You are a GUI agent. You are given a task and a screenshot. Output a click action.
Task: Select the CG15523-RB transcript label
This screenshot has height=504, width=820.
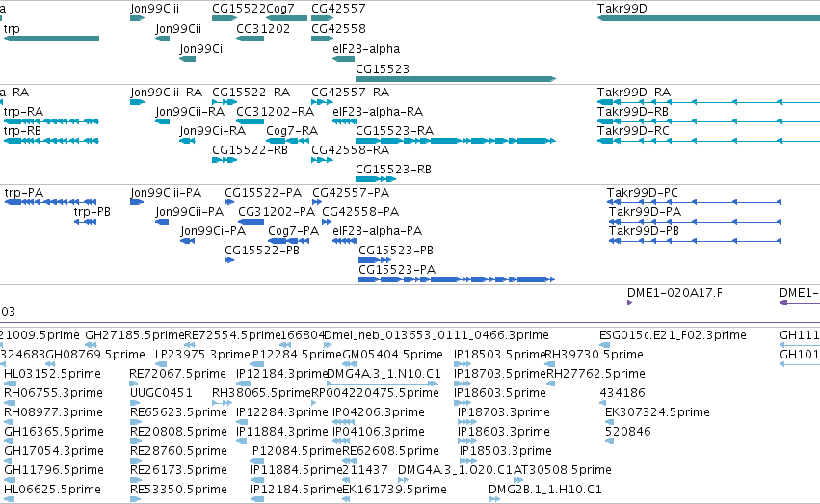click(x=393, y=170)
